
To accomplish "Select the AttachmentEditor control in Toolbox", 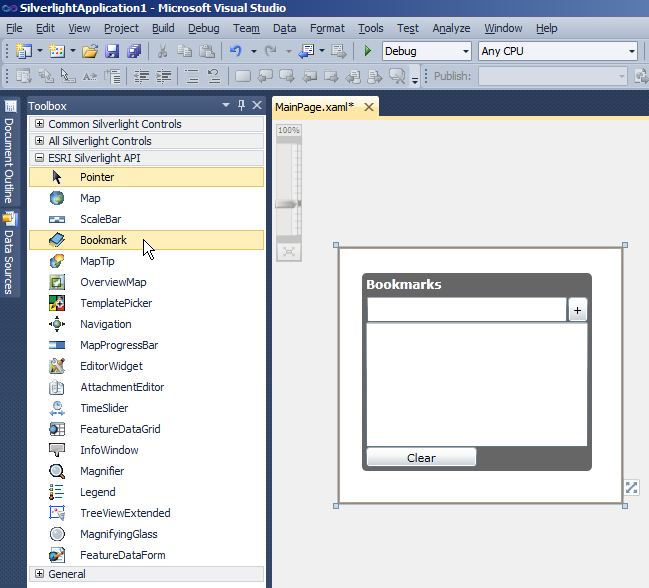I will [x=147, y=387].
